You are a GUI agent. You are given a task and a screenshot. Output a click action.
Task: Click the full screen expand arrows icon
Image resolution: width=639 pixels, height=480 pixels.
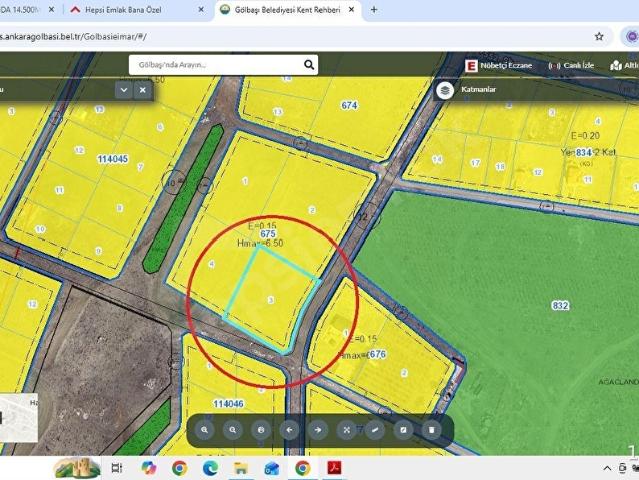click(x=346, y=430)
